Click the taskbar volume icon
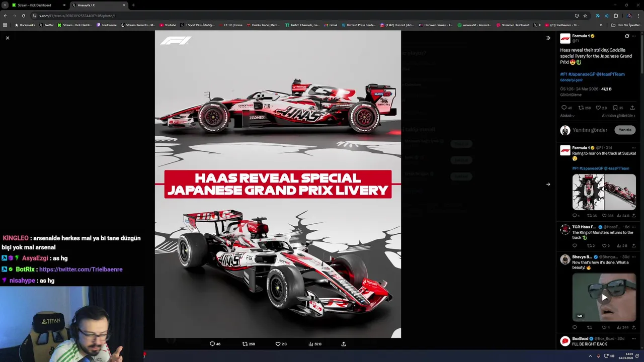The width and height of the screenshot is (644, 362). pos(612,356)
